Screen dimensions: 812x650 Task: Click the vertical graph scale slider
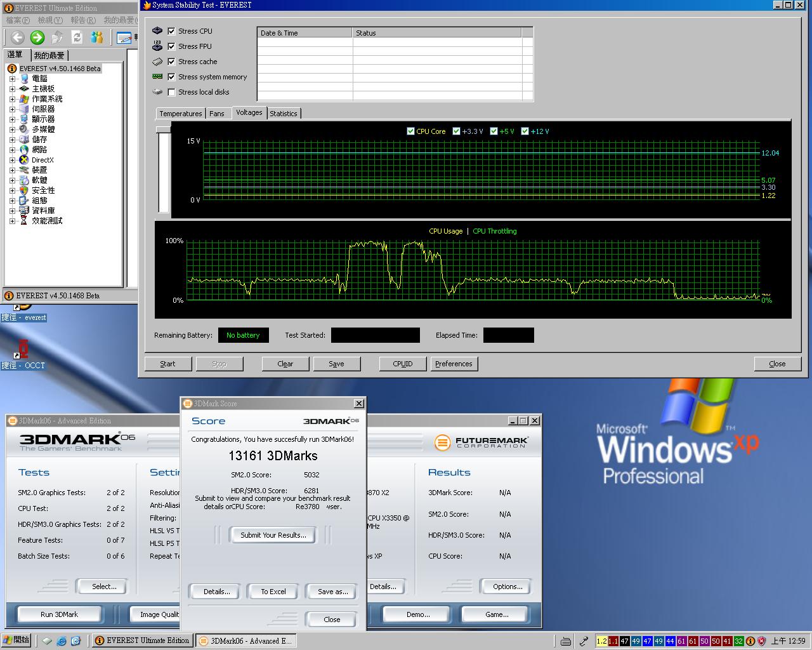click(x=164, y=170)
